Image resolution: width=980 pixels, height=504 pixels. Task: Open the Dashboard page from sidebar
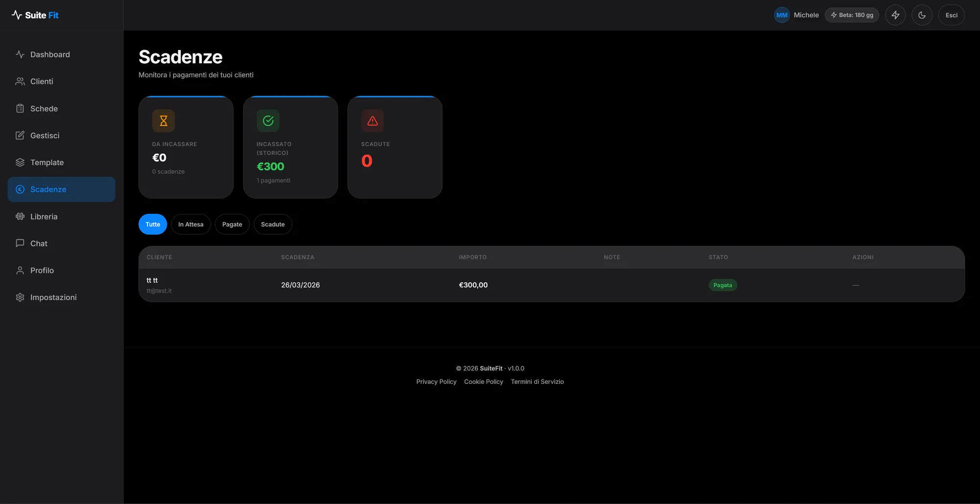point(62,54)
